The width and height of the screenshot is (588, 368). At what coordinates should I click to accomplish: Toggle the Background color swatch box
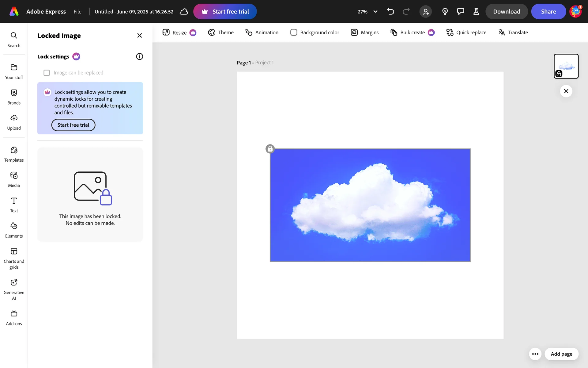pyautogui.click(x=293, y=33)
